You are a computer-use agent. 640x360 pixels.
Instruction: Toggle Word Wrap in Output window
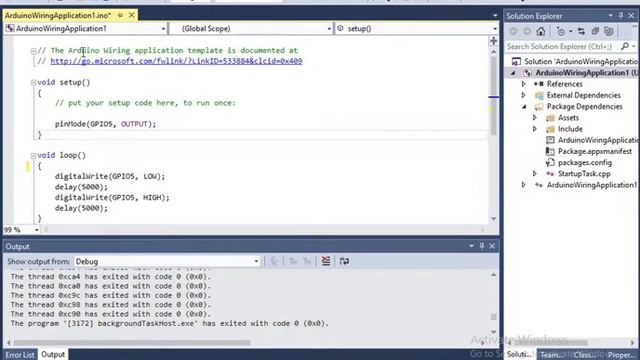344,261
